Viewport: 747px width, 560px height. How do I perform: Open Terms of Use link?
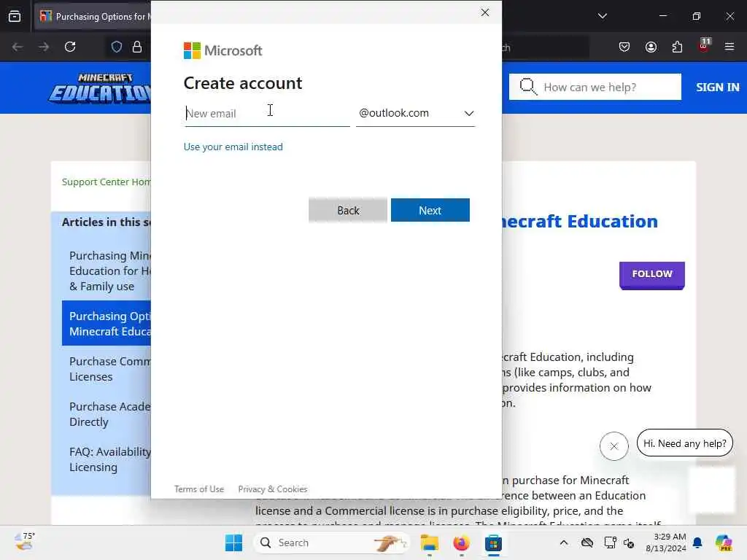coord(199,489)
